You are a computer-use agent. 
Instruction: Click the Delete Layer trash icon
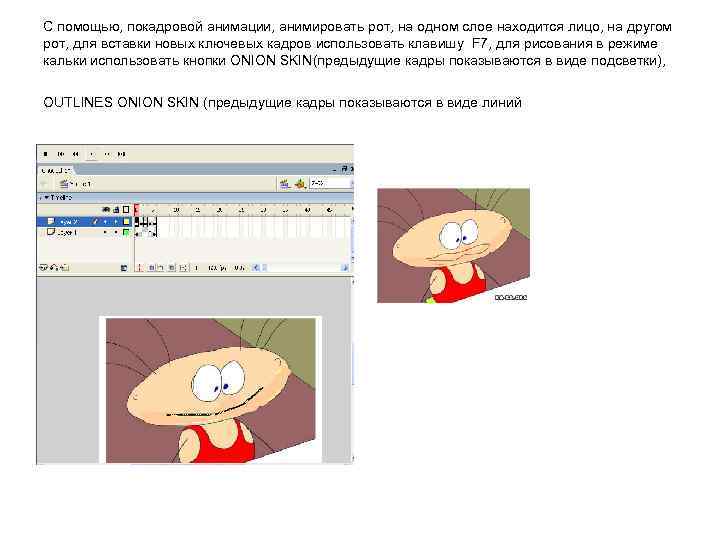click(x=124, y=268)
